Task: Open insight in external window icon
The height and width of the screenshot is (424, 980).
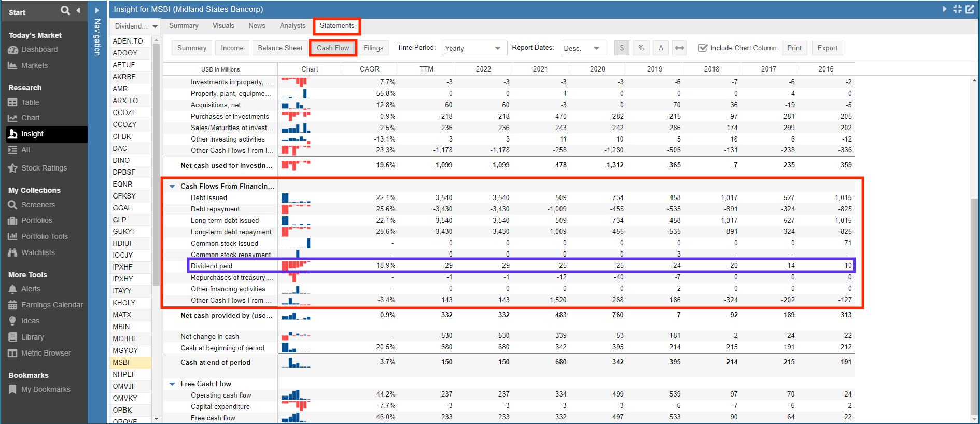Action: point(970,9)
